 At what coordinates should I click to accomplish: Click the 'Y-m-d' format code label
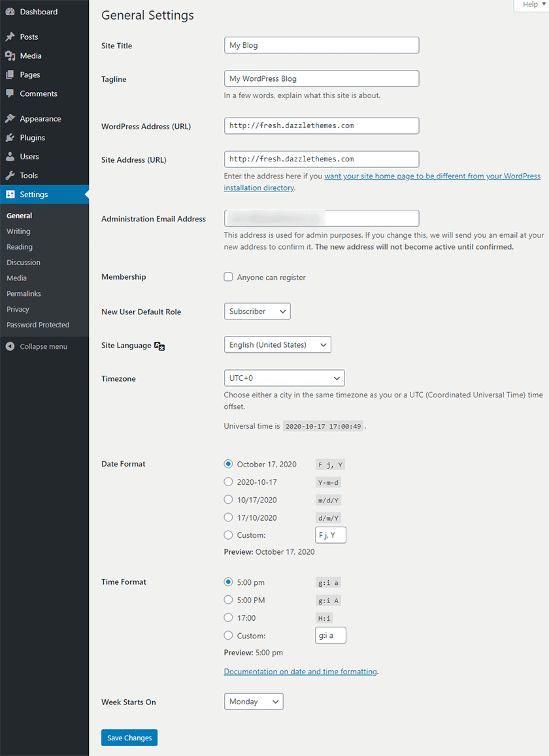click(329, 483)
